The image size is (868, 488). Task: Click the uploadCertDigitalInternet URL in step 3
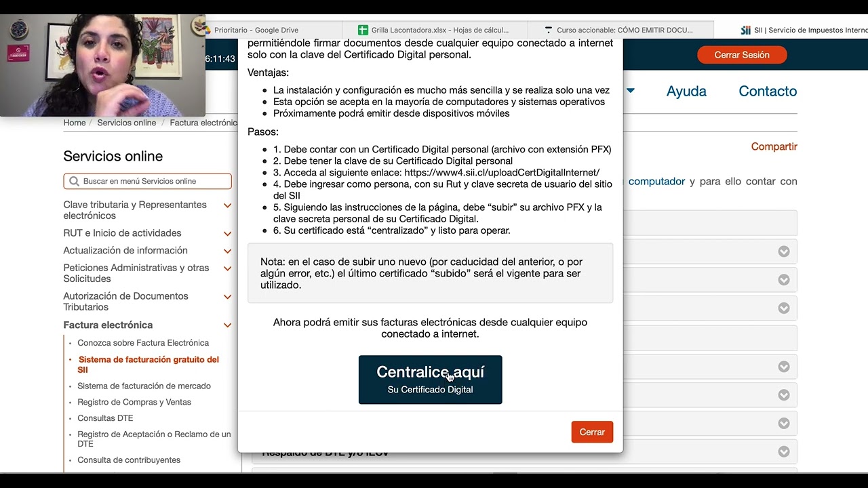(502, 172)
